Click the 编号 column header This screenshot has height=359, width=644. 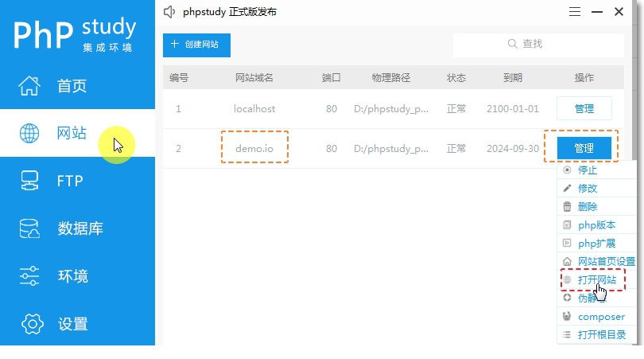click(179, 77)
